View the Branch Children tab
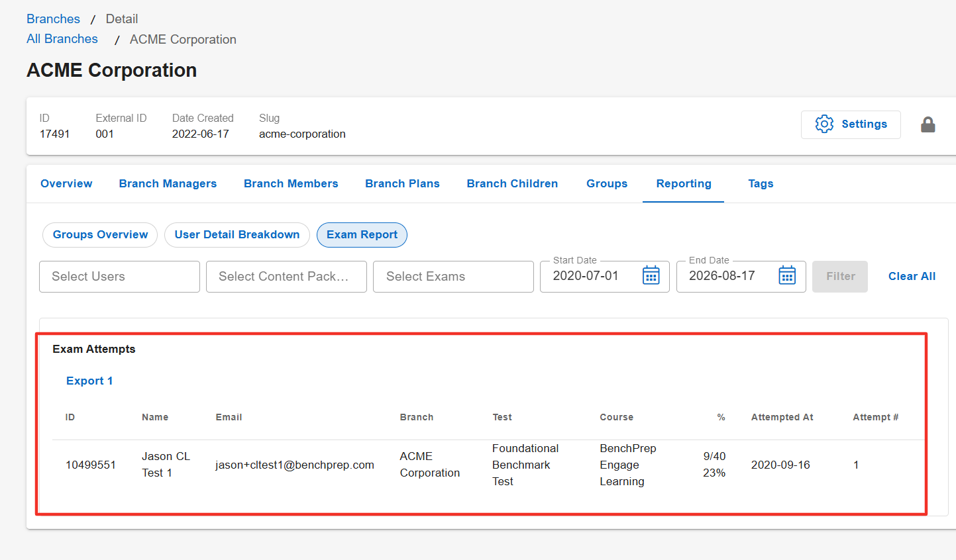956x560 pixels. point(512,183)
